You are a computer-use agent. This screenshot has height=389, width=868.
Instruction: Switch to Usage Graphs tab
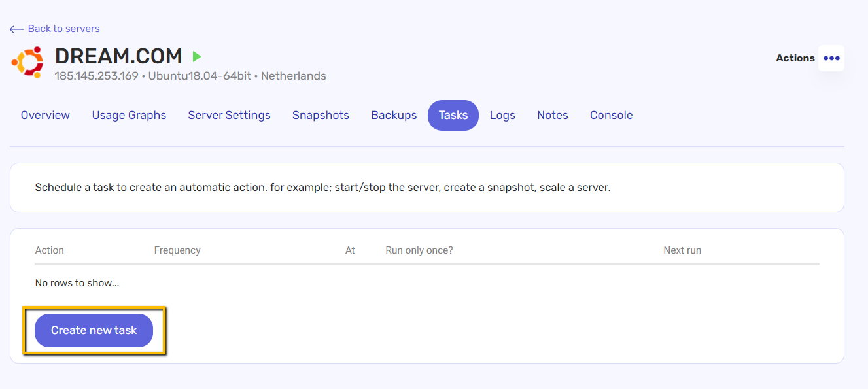(x=129, y=115)
